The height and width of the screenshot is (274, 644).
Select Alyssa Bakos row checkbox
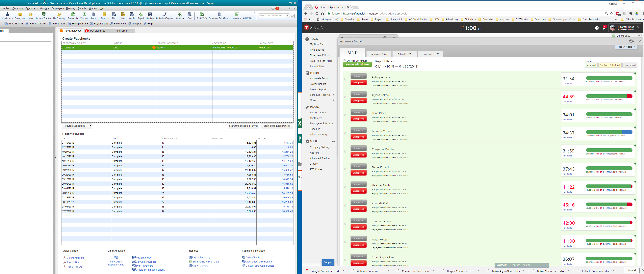[x=345, y=97]
